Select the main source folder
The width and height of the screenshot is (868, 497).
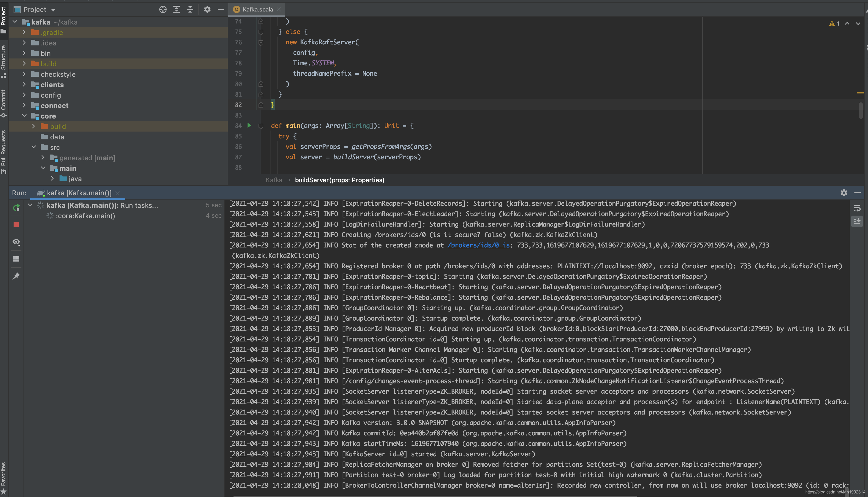pos(118,168)
